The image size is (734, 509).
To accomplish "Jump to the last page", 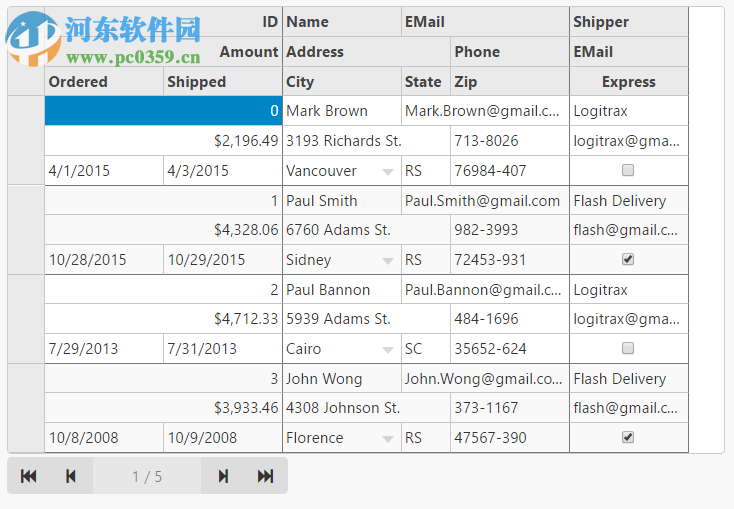I will pyautogui.click(x=265, y=476).
